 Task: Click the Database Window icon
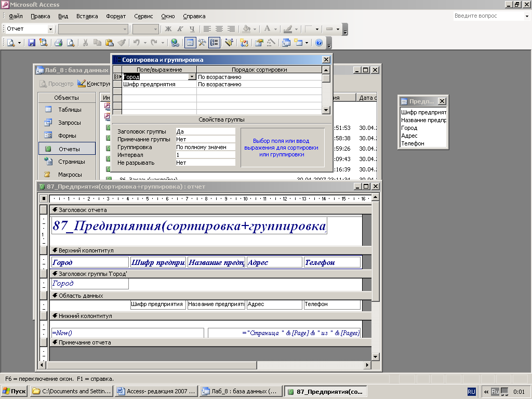[286, 43]
